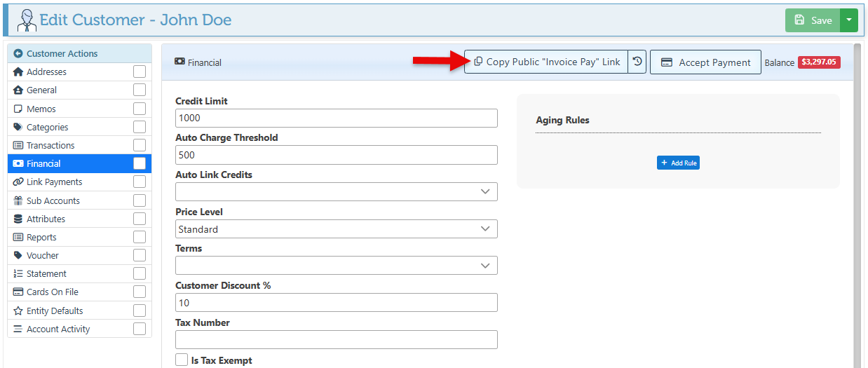
Task: Click into the Credit Limit field
Action: tap(336, 118)
